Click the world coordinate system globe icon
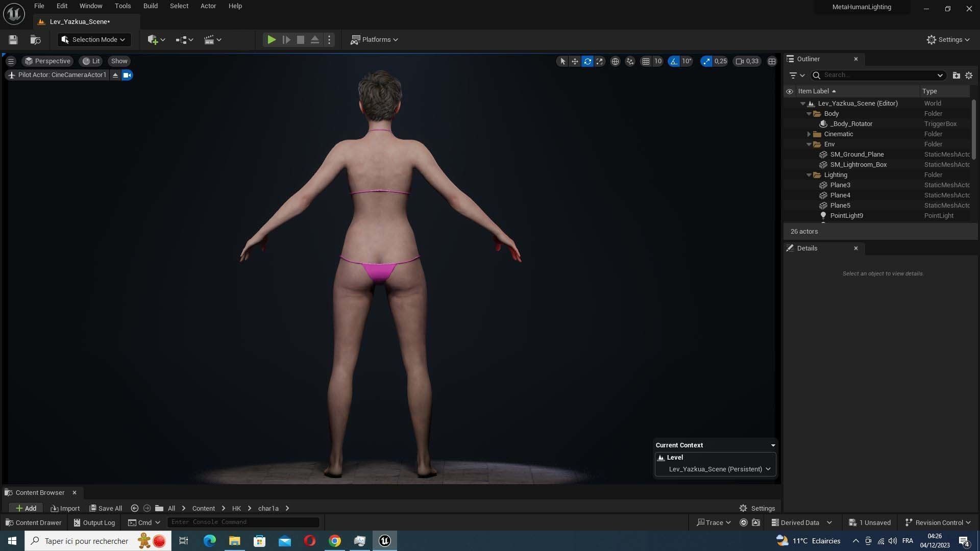The height and width of the screenshot is (551, 980). [x=615, y=61]
